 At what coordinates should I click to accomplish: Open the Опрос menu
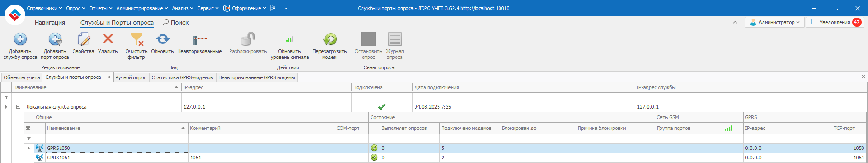tap(75, 8)
